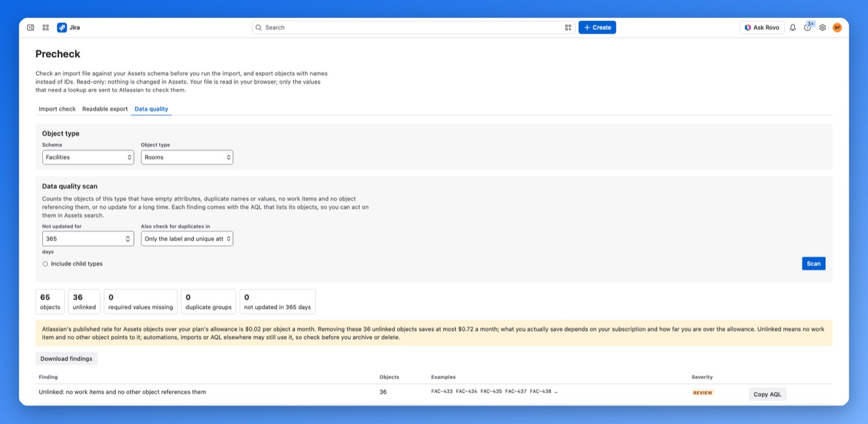Screen dimensions: 868x424
Task: Copy AQL for the Unlinked finding
Action: coord(768,394)
